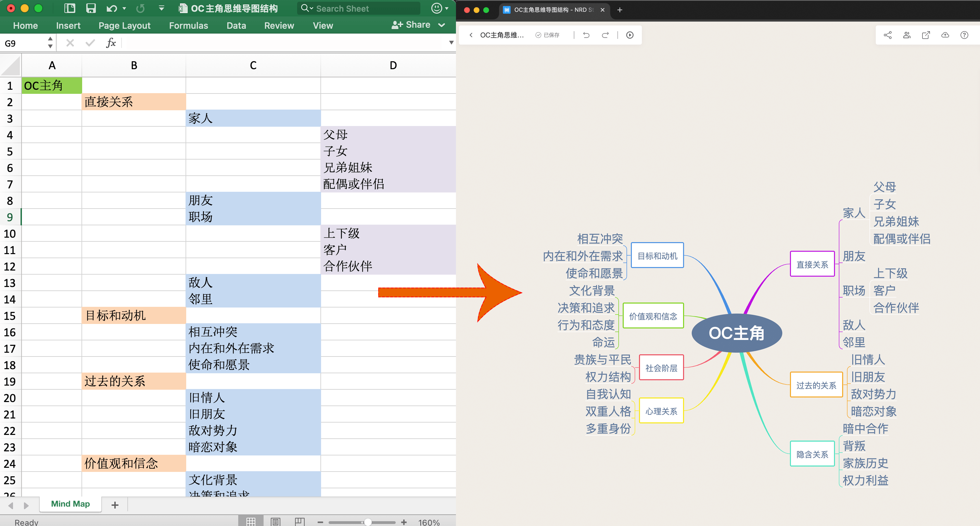Viewport: 980px width, 526px height.
Task: Open the Formulas ribbon tab
Action: coord(188,25)
